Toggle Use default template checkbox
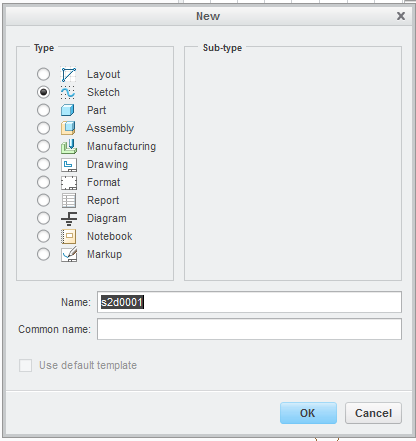 click(26, 365)
